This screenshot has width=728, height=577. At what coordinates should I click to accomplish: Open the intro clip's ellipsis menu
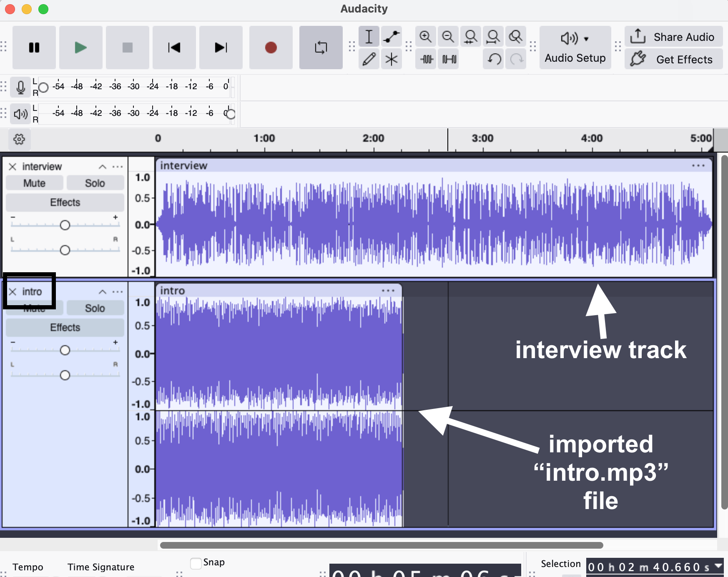[388, 291]
